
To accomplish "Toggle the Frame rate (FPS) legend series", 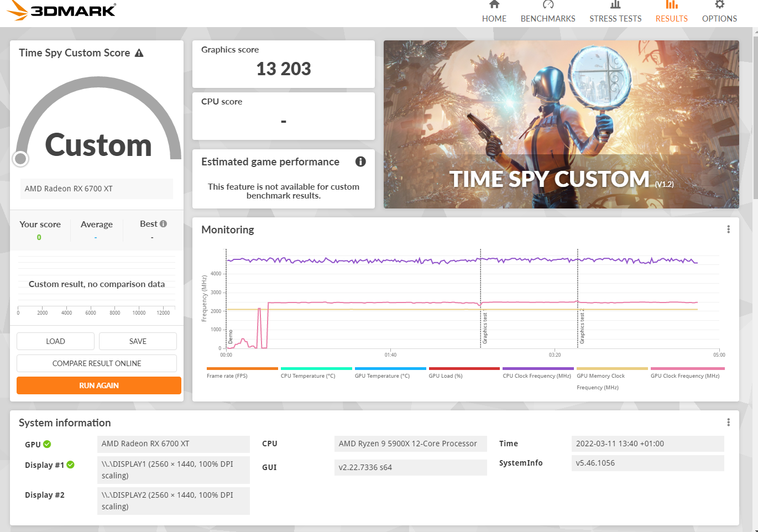I will click(242, 373).
